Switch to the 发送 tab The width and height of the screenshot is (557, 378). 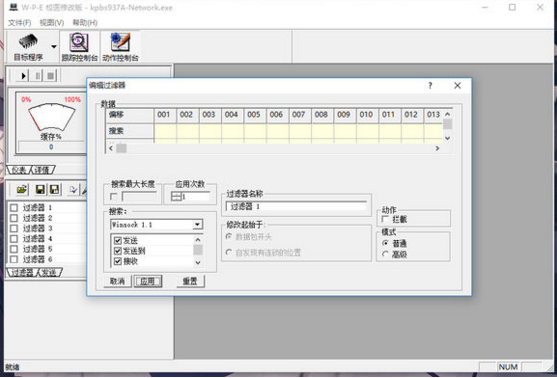tap(49, 272)
